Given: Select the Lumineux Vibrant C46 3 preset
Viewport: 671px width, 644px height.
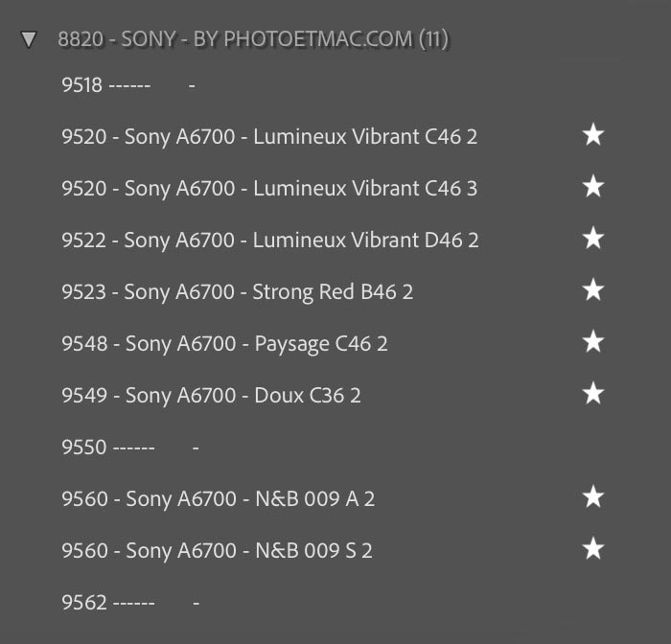Looking at the screenshot, I should [x=269, y=189].
